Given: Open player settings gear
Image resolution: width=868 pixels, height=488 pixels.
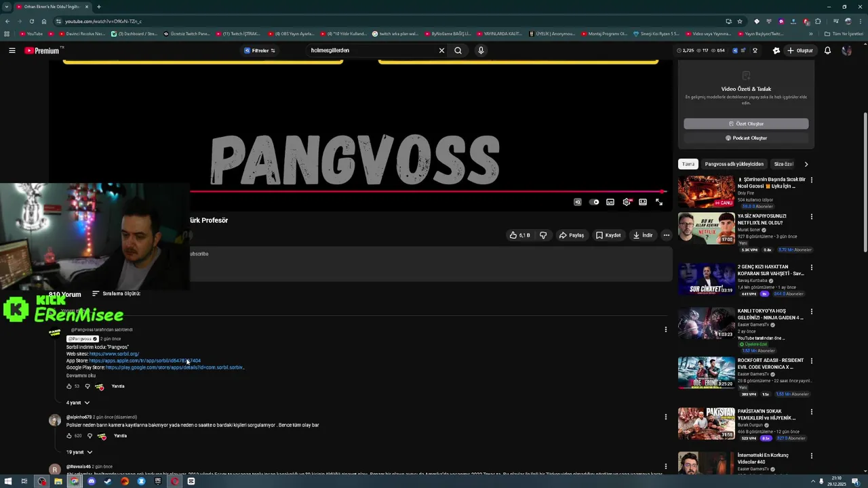Looking at the screenshot, I should point(627,202).
